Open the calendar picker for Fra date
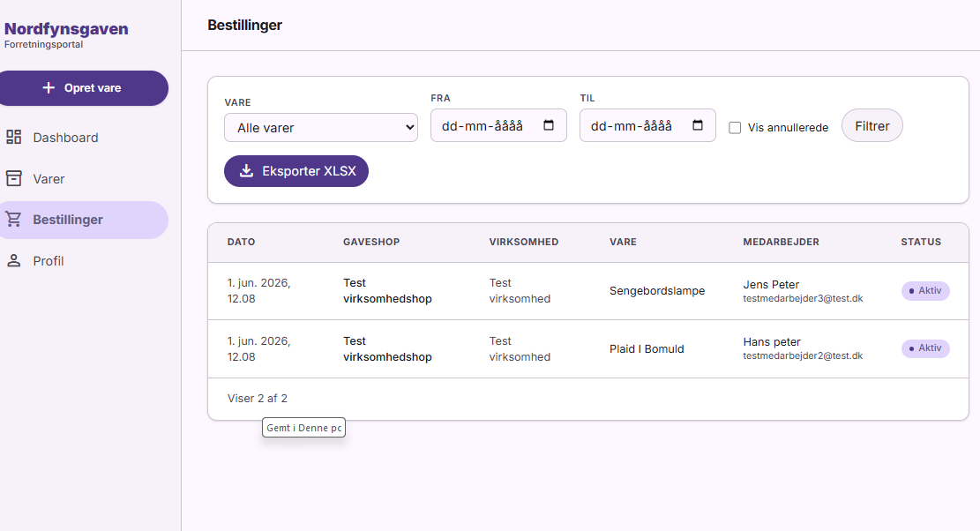This screenshot has width=980, height=531. [x=549, y=125]
